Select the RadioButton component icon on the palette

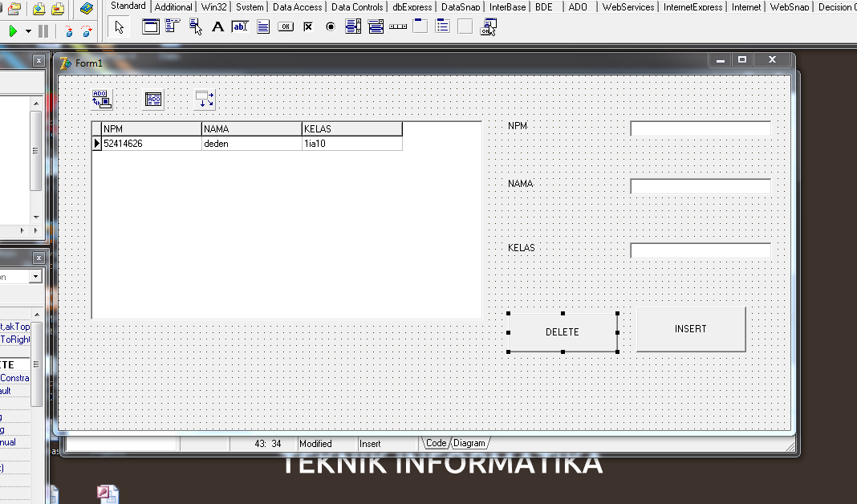330,26
